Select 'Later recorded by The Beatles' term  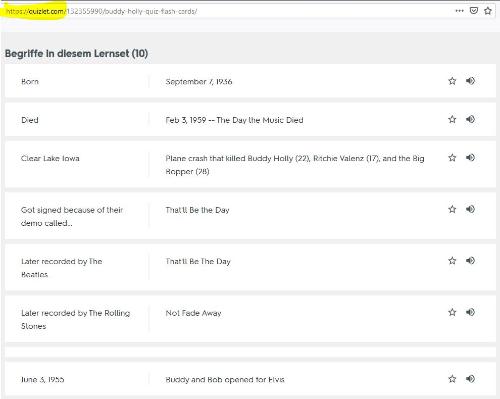pos(61,268)
